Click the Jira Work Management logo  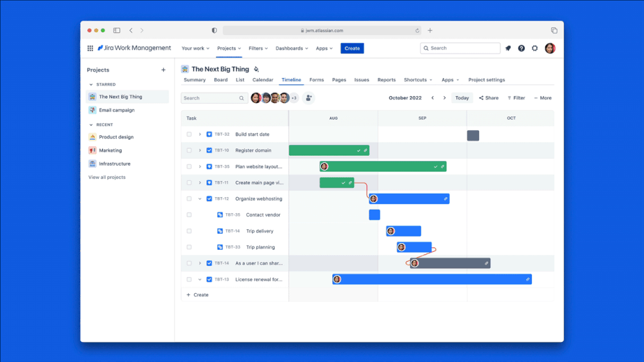pyautogui.click(x=134, y=48)
